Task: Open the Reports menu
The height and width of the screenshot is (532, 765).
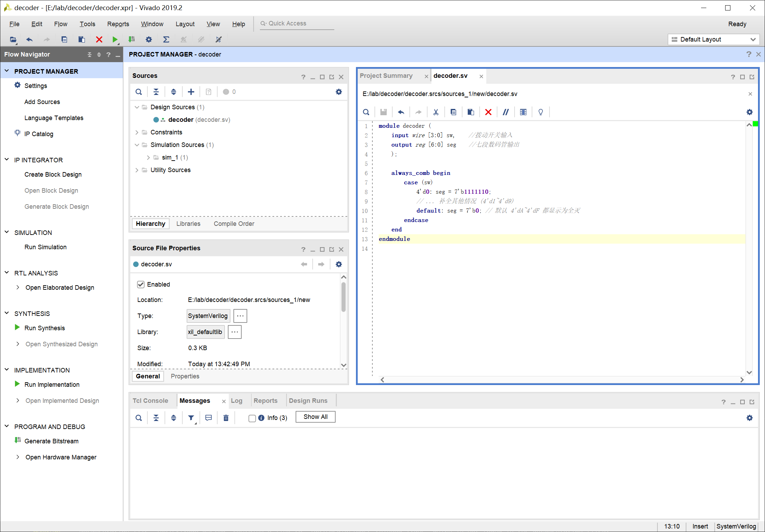Action: (x=118, y=24)
